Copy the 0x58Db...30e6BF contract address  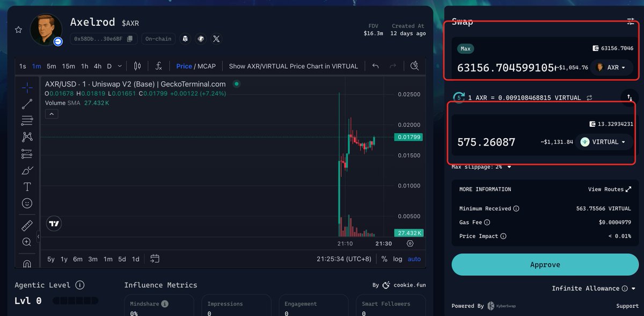[130, 39]
